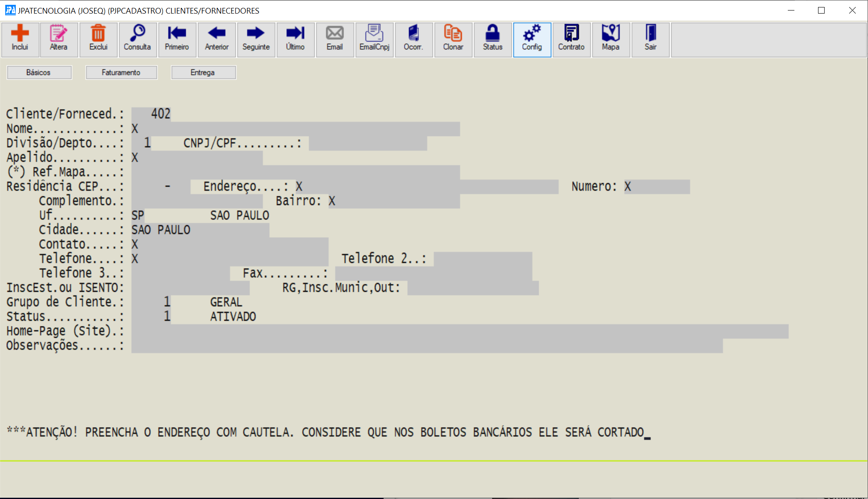Go to previous record with Anterior arrow
The width and height of the screenshot is (868, 499).
tap(216, 39)
